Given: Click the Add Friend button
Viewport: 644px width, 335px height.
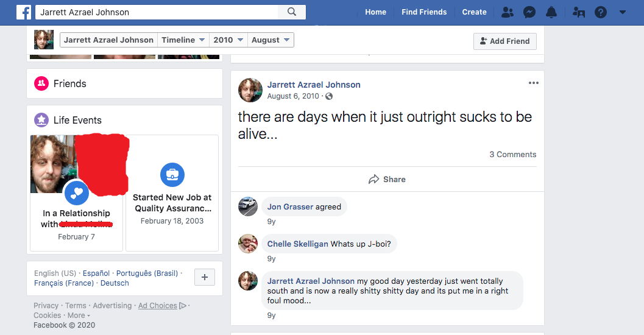Looking at the screenshot, I should click(x=504, y=41).
